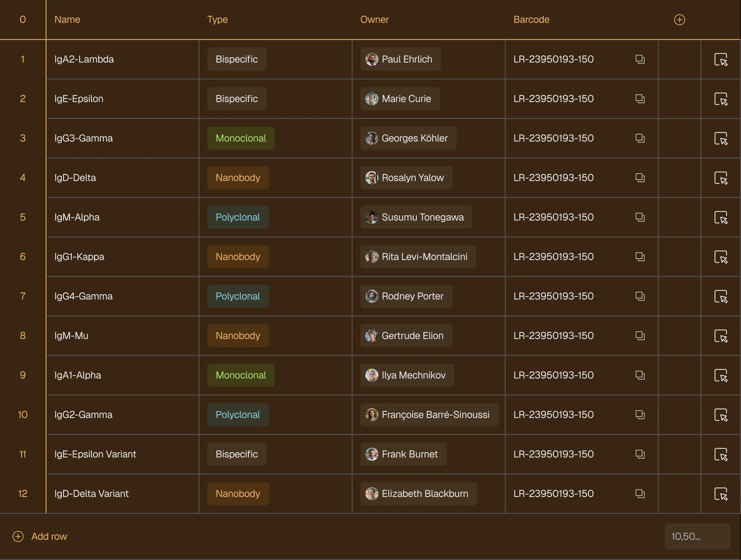Viewport: 741px width, 560px height.
Task: Copy barcode for IgD-Delta Variant row
Action: (640, 494)
